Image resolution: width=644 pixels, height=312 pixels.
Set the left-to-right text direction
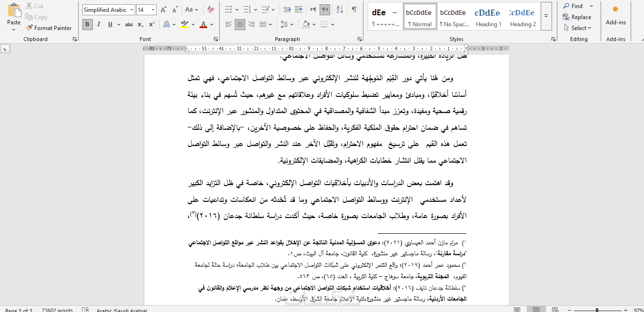coord(313,10)
